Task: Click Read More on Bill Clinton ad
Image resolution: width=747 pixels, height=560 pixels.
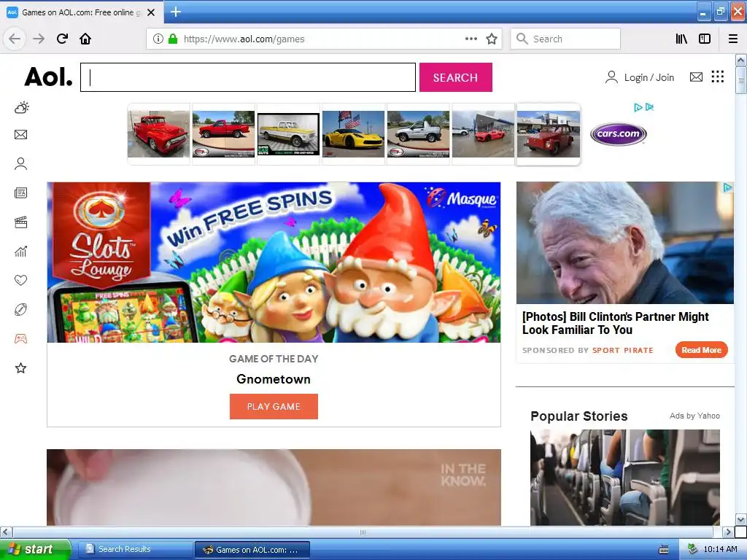Action: 701,350
